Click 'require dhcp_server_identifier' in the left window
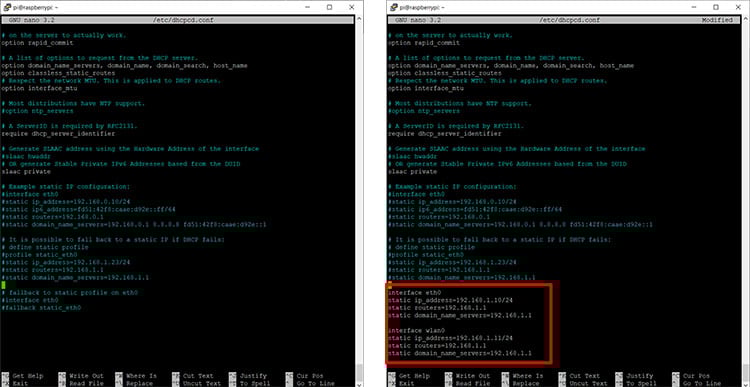Viewport: 750px width, 387px height. (x=58, y=134)
